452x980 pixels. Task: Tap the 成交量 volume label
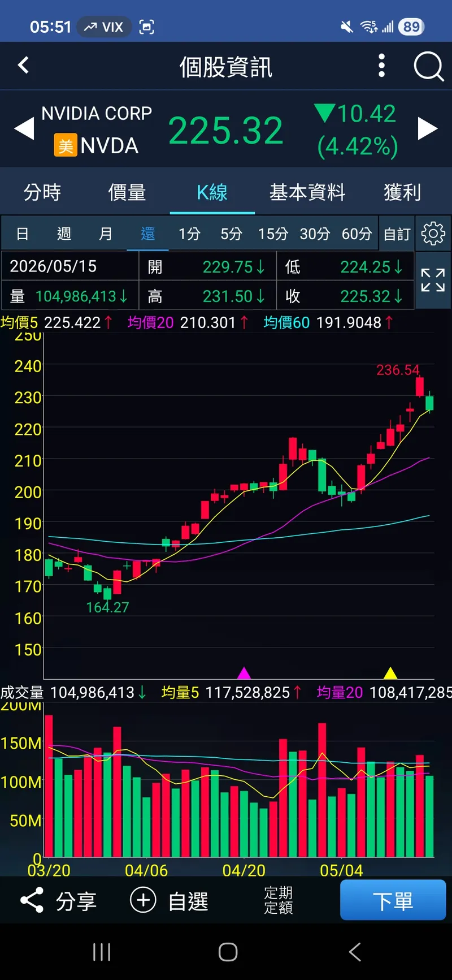coord(21,692)
